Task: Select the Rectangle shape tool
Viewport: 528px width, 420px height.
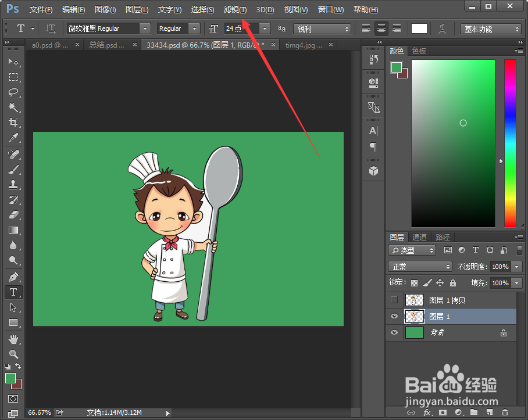Action: point(13,322)
